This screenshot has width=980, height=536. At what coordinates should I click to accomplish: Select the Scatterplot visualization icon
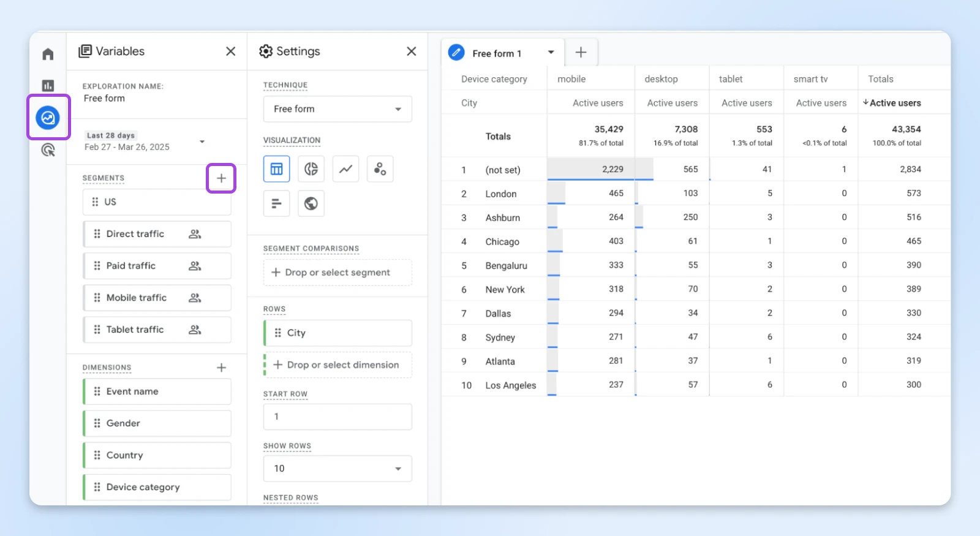coord(380,169)
